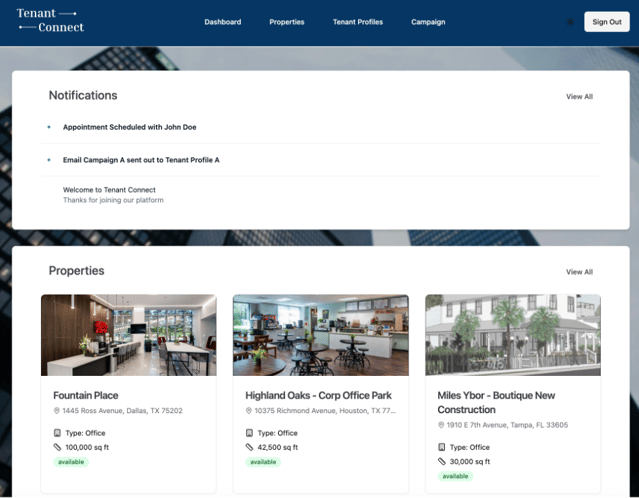The width and height of the screenshot is (639, 498).
Task: View All properties link
Action: click(579, 272)
